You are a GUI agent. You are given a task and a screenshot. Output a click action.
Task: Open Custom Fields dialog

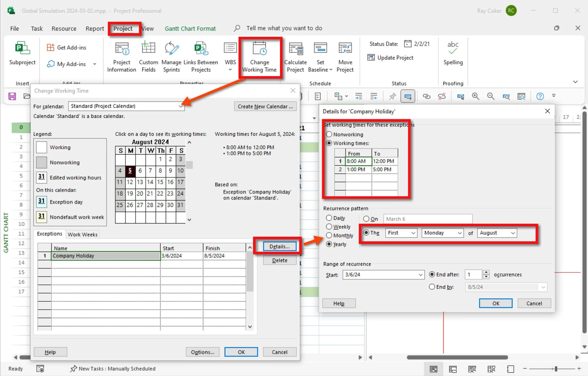coord(149,57)
